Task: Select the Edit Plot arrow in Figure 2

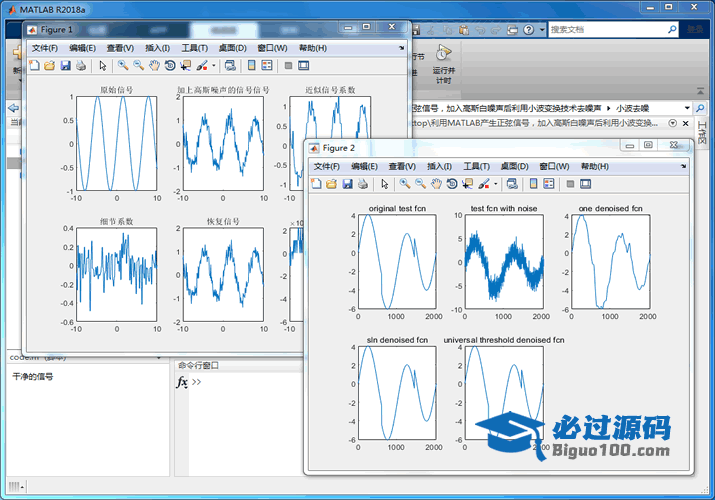Action: 384,184
